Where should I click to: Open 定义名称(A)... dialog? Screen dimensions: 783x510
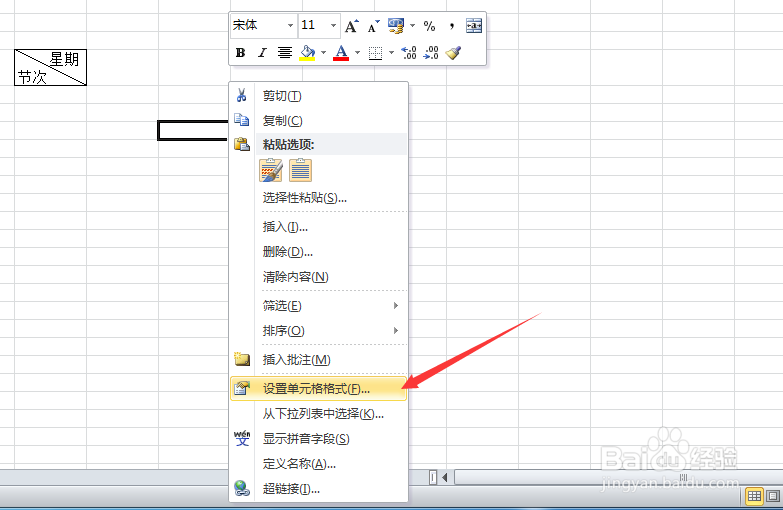[x=319, y=464]
